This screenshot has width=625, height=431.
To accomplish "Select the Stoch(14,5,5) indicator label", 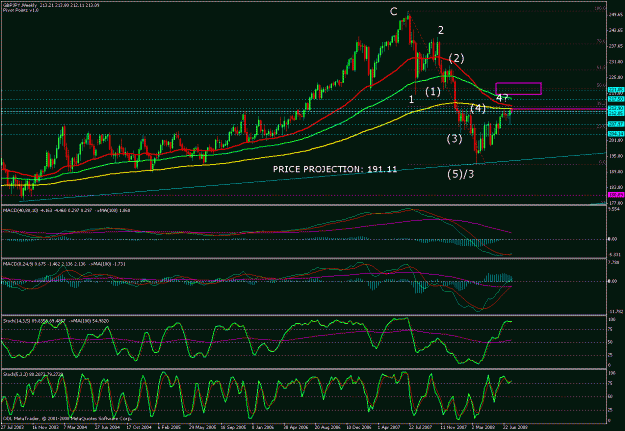I will click(x=56, y=321).
